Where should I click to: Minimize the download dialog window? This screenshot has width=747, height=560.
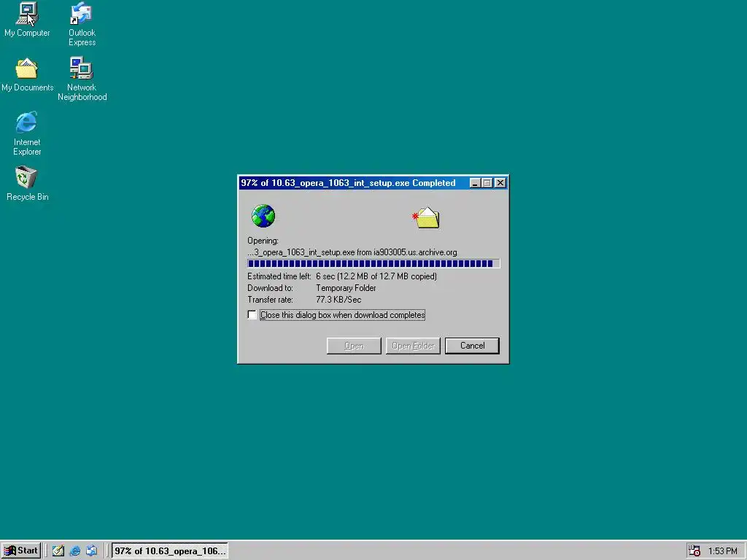coord(475,183)
